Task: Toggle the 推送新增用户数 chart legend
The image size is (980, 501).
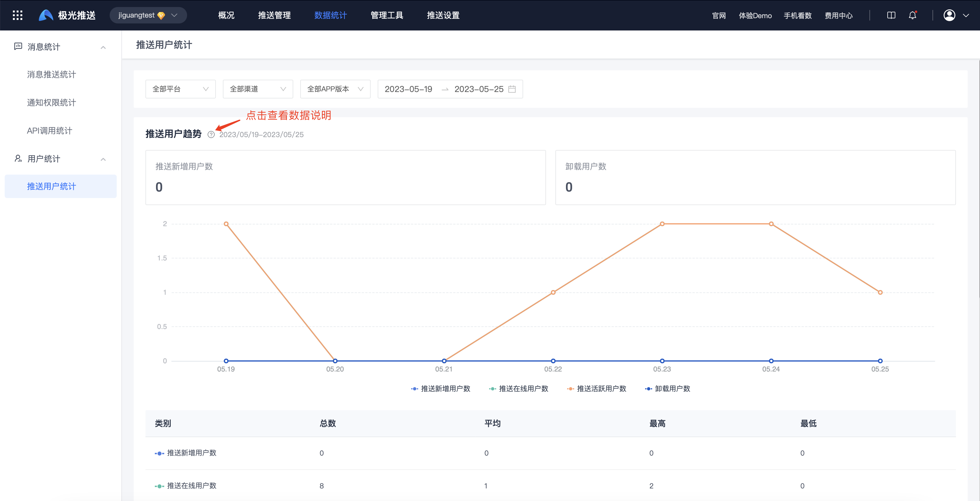Action: coord(440,388)
